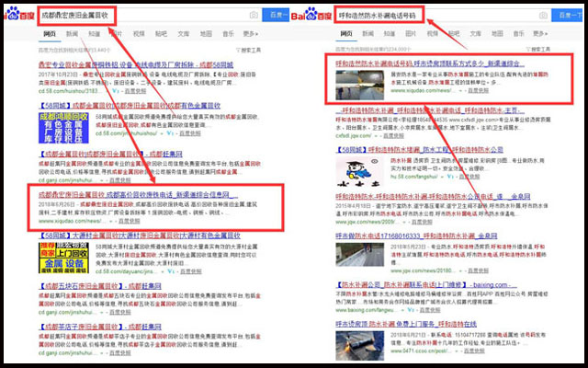Open the first left result ending with 成都58同城

[x=136, y=64]
